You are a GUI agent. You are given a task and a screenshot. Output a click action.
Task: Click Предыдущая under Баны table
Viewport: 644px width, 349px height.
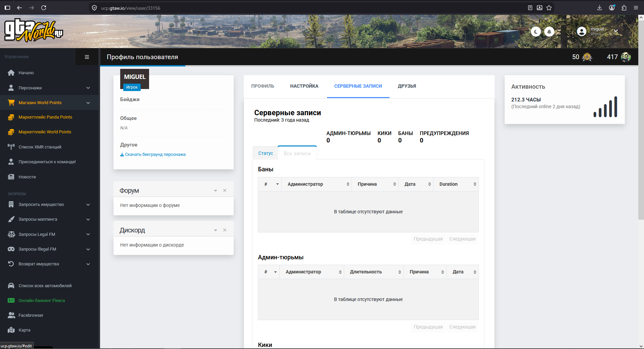[428, 239]
